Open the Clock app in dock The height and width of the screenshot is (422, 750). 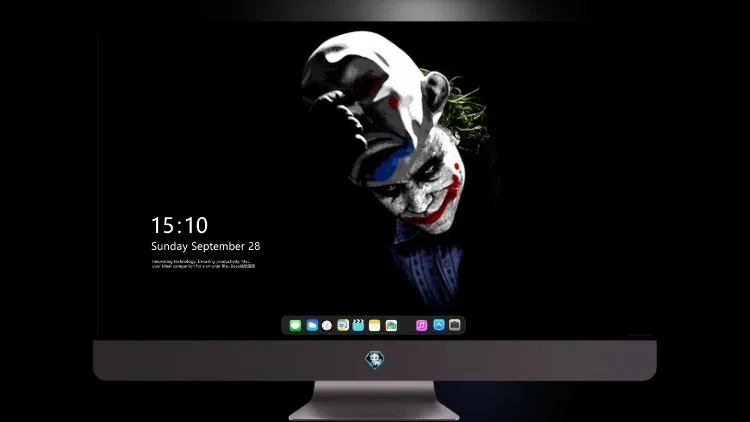[327, 325]
